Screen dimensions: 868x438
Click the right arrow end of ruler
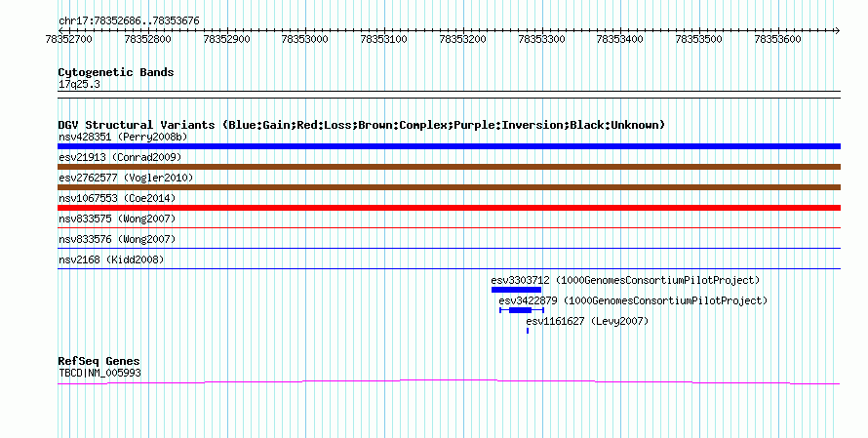[838, 30]
